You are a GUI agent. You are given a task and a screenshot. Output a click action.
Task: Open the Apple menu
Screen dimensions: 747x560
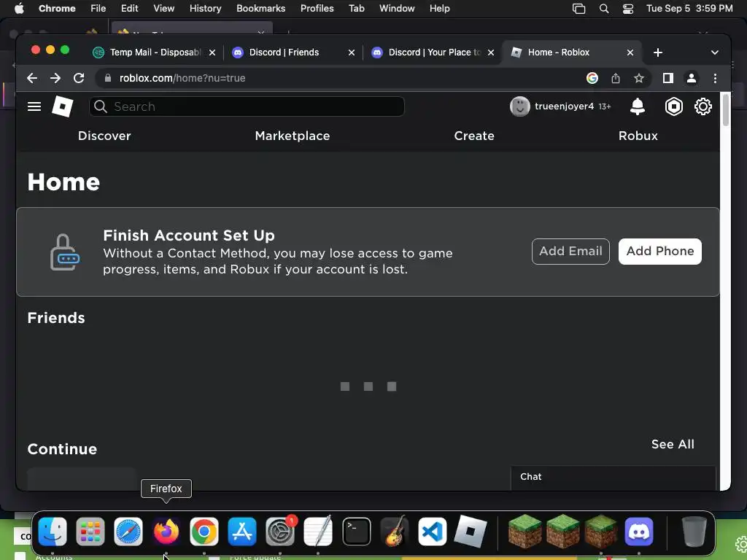click(19, 9)
